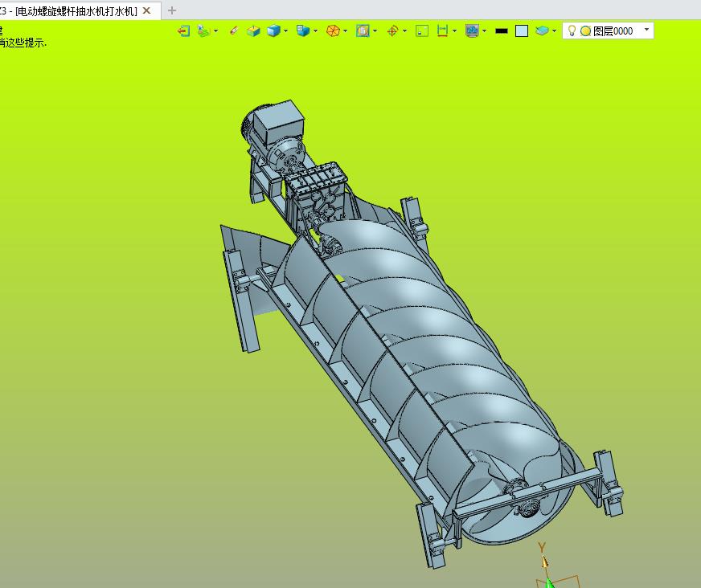Select the blue shaded cube display icon

273,31
